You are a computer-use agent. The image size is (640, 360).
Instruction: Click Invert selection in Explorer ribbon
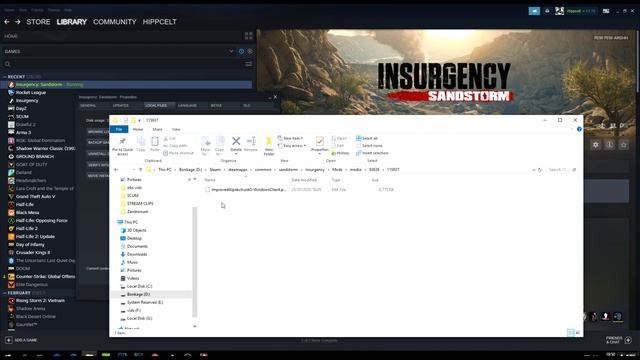click(372, 153)
